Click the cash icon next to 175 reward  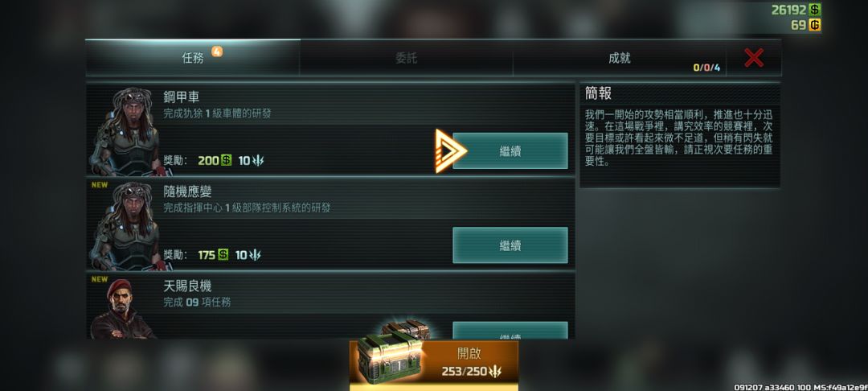point(223,255)
